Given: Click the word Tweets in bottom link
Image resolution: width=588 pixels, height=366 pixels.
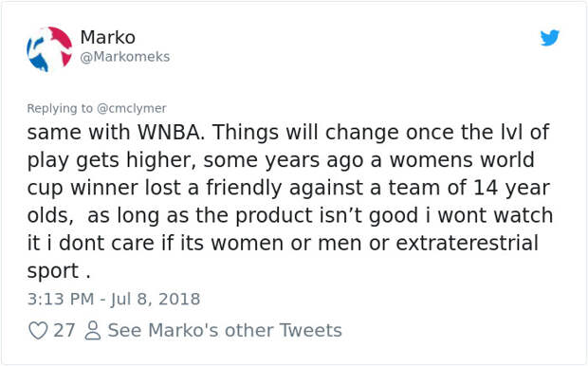Looking at the screenshot, I should [311, 330].
